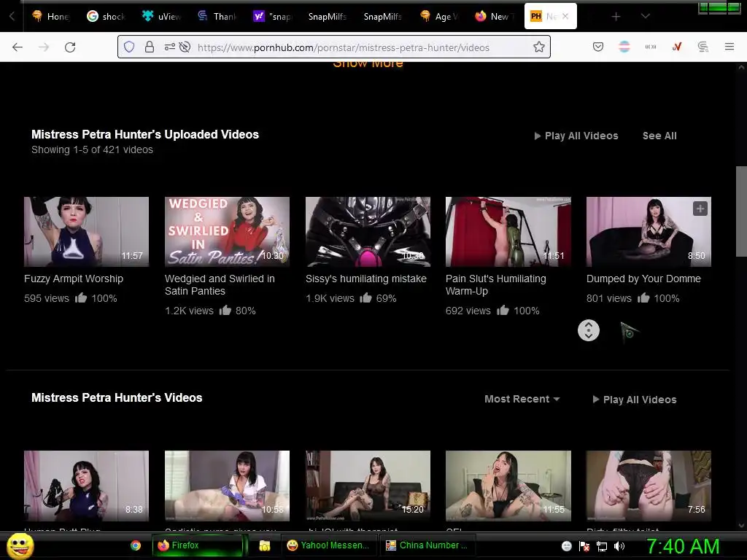This screenshot has height=560, width=747.
Task: Add the 8:50 video to playlist with plus icon
Action: (700, 209)
